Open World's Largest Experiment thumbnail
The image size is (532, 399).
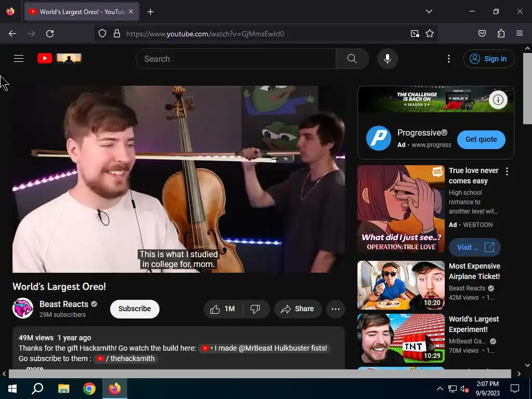click(x=401, y=338)
